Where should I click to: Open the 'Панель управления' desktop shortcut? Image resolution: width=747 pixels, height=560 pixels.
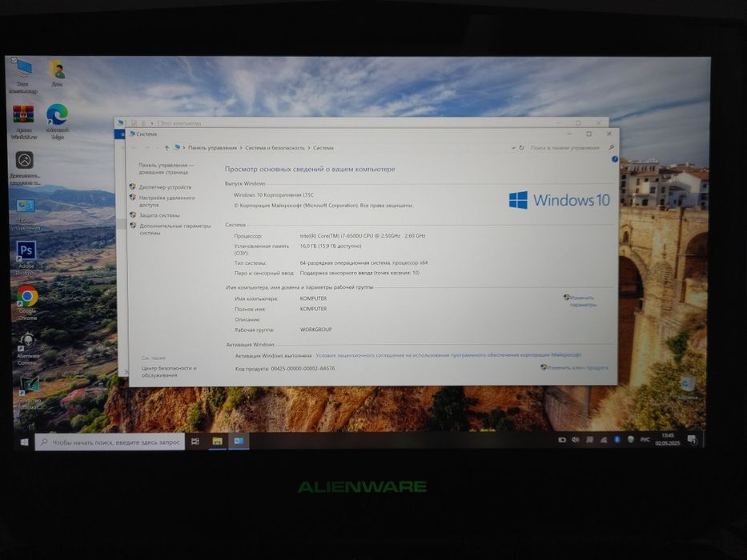tap(26, 214)
